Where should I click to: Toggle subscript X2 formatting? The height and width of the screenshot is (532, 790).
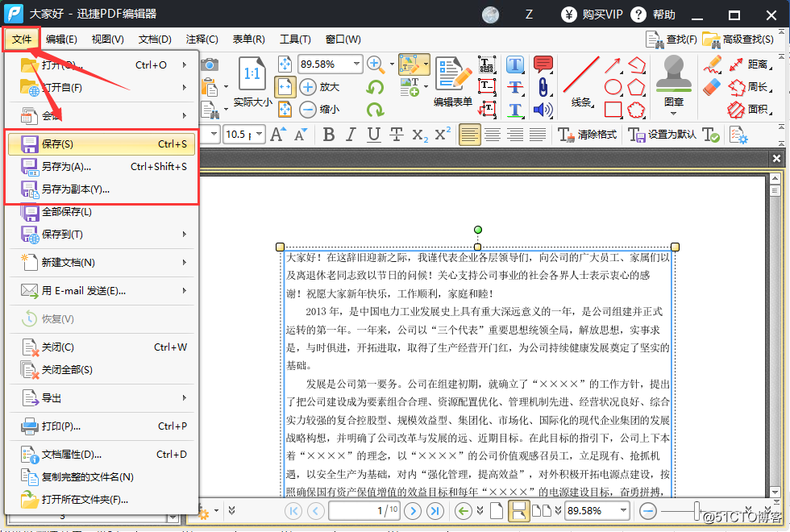click(x=420, y=135)
